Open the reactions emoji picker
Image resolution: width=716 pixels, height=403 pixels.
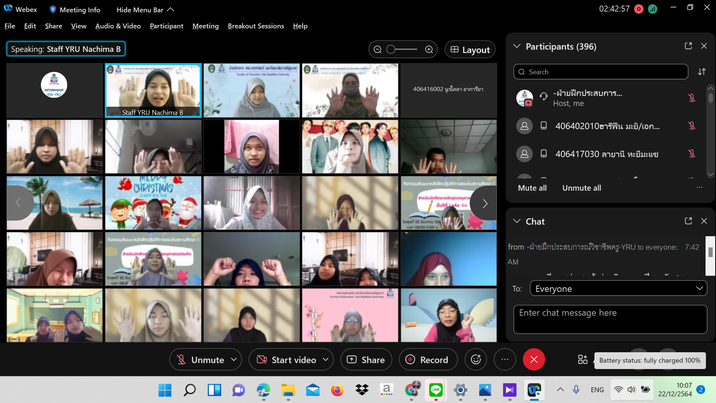476,359
